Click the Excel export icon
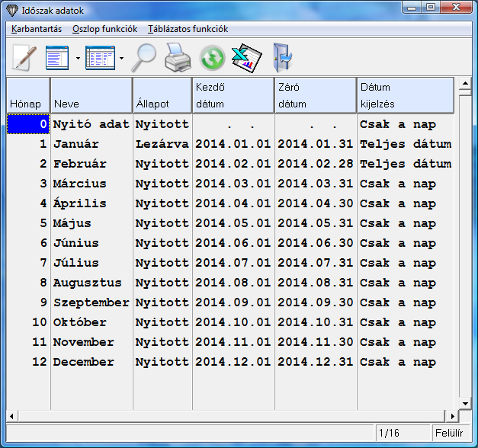The height and width of the screenshot is (448, 478). (x=247, y=58)
